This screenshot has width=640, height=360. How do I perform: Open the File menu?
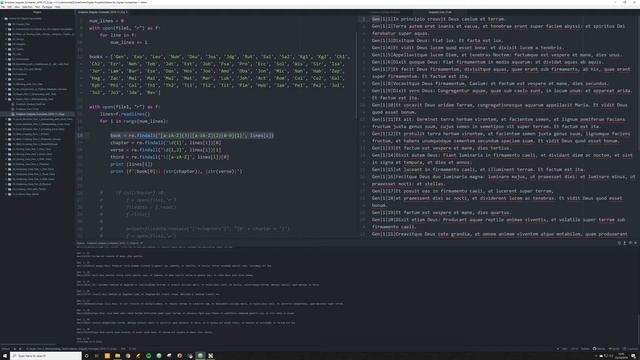point(3,7)
